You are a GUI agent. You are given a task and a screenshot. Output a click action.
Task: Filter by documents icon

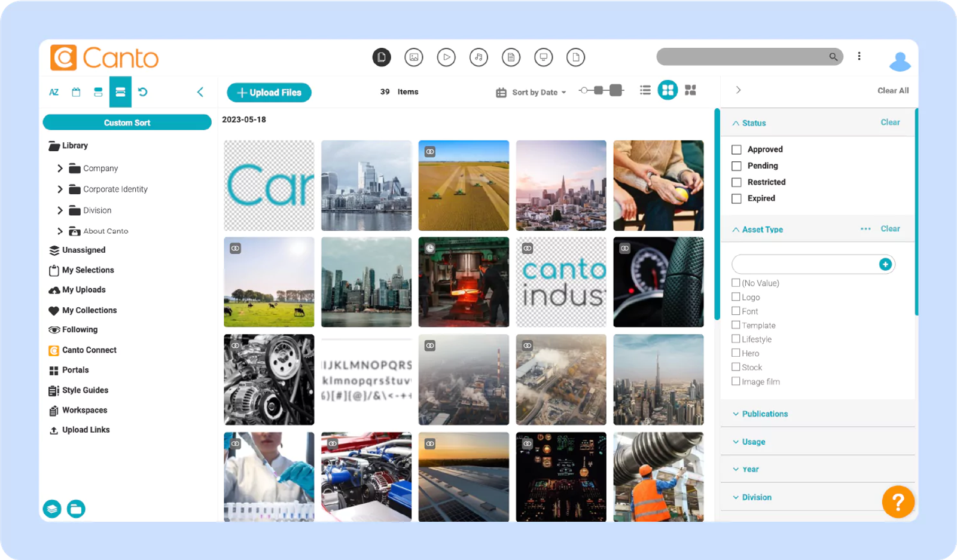coord(511,57)
